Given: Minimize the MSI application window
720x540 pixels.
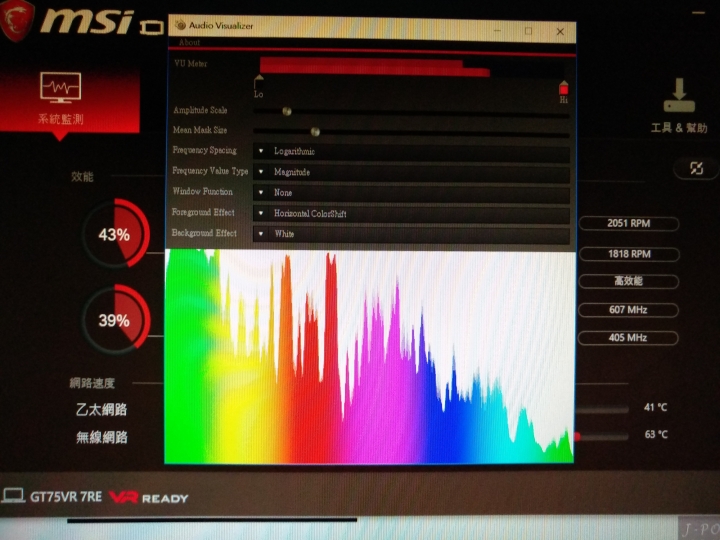Looking at the screenshot, I should point(698,13).
